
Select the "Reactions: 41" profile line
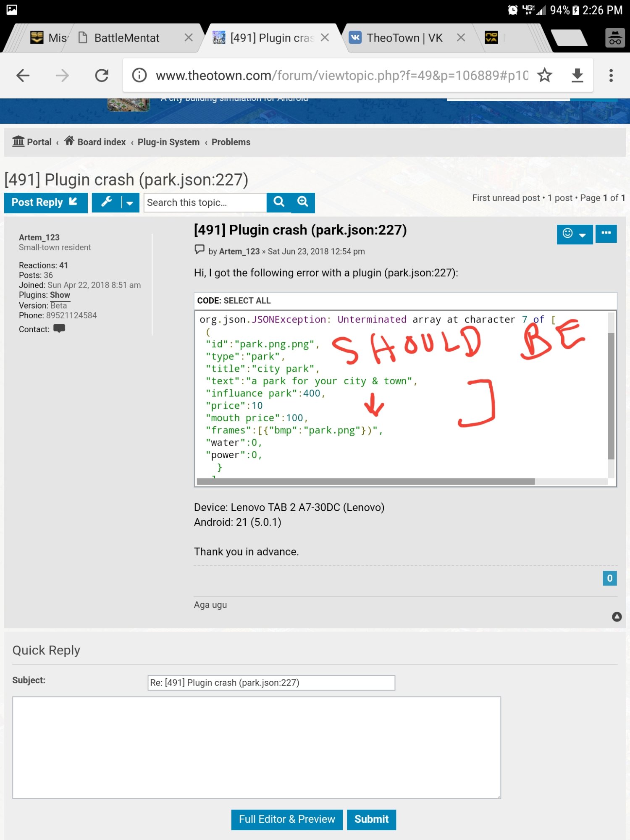[x=43, y=265]
